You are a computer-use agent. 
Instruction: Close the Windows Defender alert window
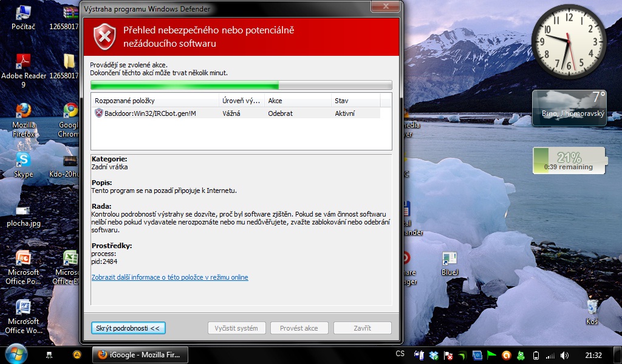[385, 6]
